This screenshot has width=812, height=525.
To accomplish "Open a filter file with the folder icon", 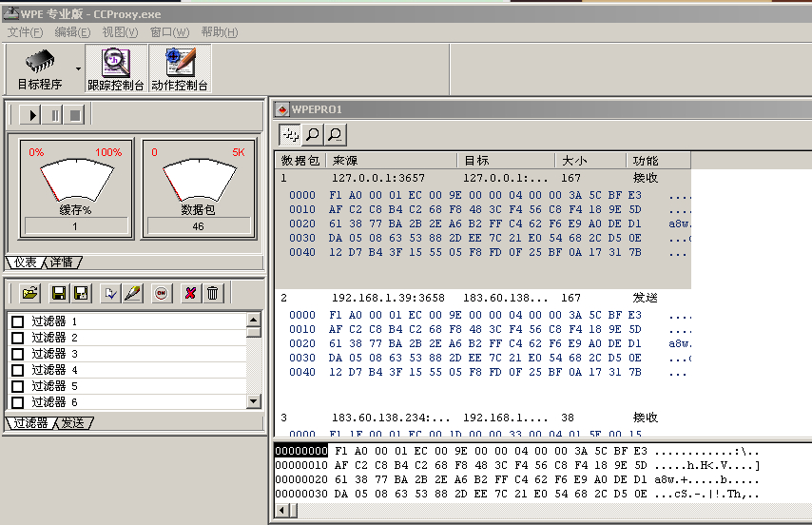I will 30,294.
